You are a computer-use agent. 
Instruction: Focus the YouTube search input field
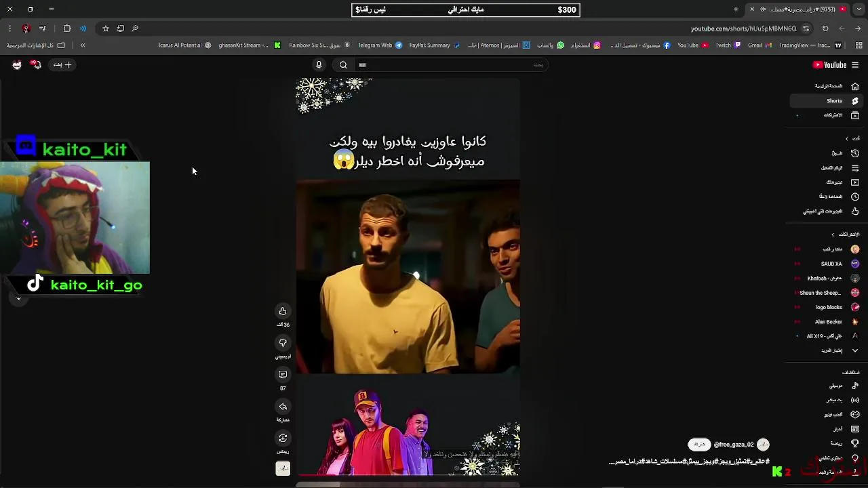point(450,65)
